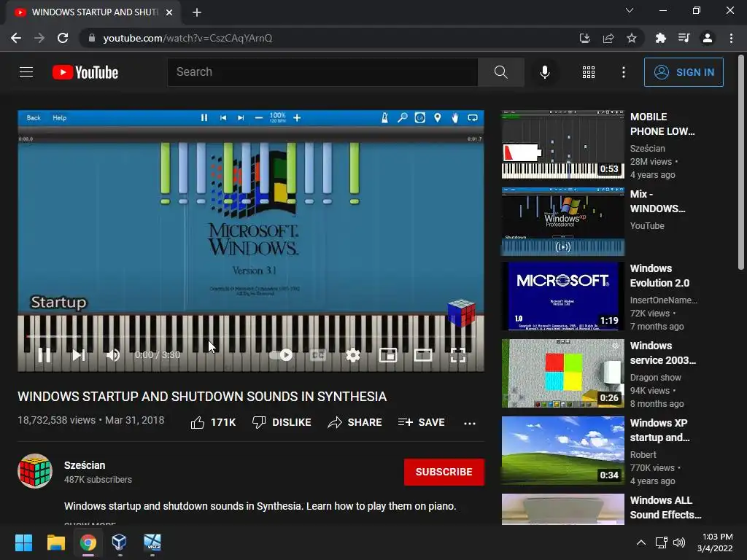Open the tab search chevron

click(630, 10)
